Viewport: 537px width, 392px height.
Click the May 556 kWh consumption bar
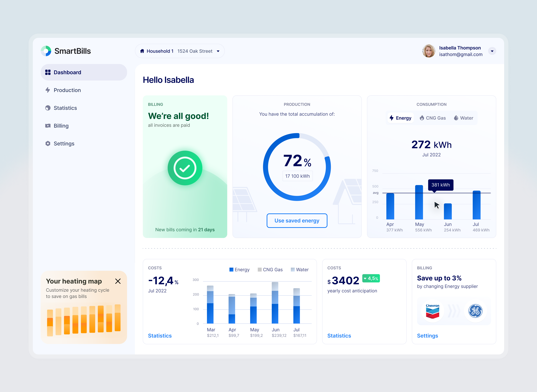coord(419,202)
